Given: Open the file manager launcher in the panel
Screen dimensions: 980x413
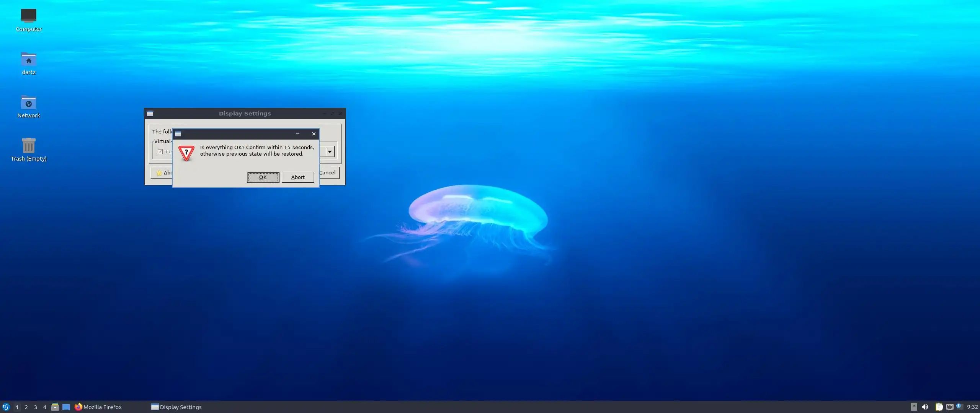Looking at the screenshot, I should 55,407.
